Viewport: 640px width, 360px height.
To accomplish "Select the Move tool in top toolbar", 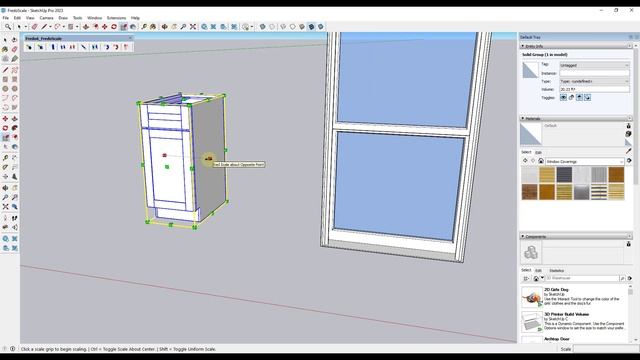I will click(104, 27).
